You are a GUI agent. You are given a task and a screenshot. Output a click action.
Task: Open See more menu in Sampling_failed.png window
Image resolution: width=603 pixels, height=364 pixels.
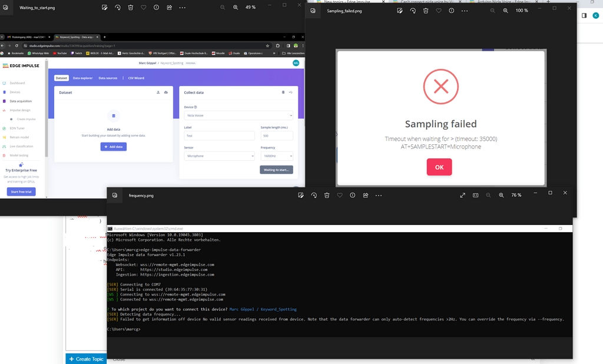(465, 11)
